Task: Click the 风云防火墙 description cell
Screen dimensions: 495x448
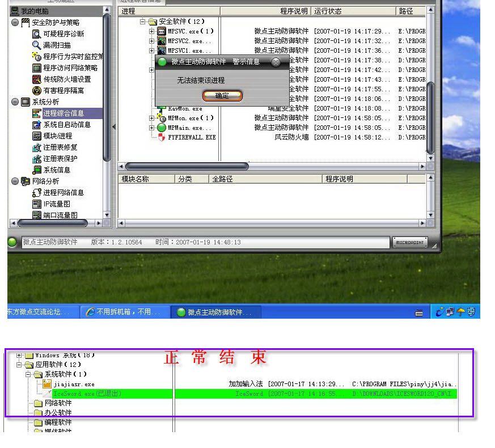Action: [291, 137]
